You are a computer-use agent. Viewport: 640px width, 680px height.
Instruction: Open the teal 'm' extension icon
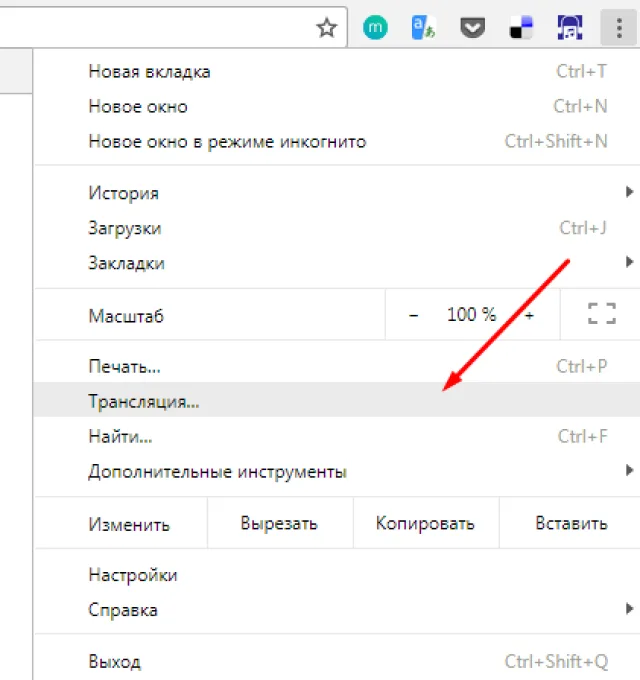pos(375,28)
